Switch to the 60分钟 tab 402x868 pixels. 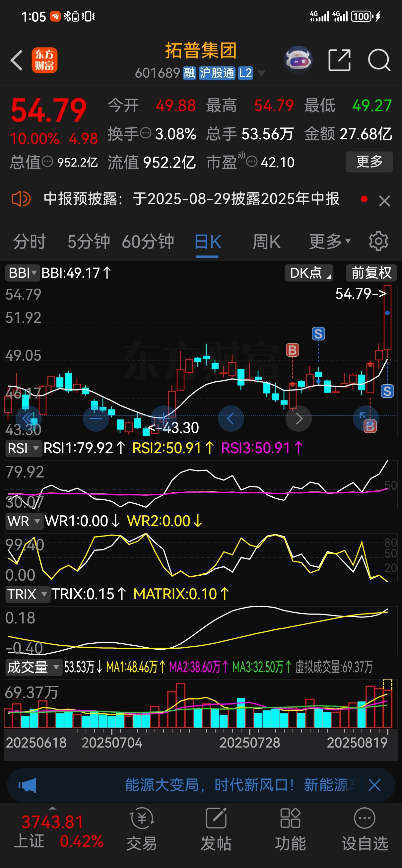click(148, 241)
